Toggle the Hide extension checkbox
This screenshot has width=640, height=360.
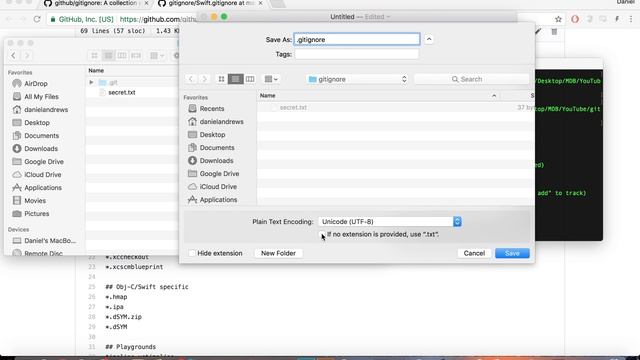coord(192,253)
